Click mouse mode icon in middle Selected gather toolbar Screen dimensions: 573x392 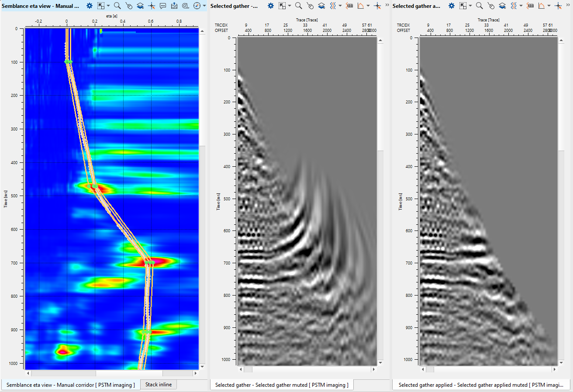pyautogui.click(x=310, y=6)
